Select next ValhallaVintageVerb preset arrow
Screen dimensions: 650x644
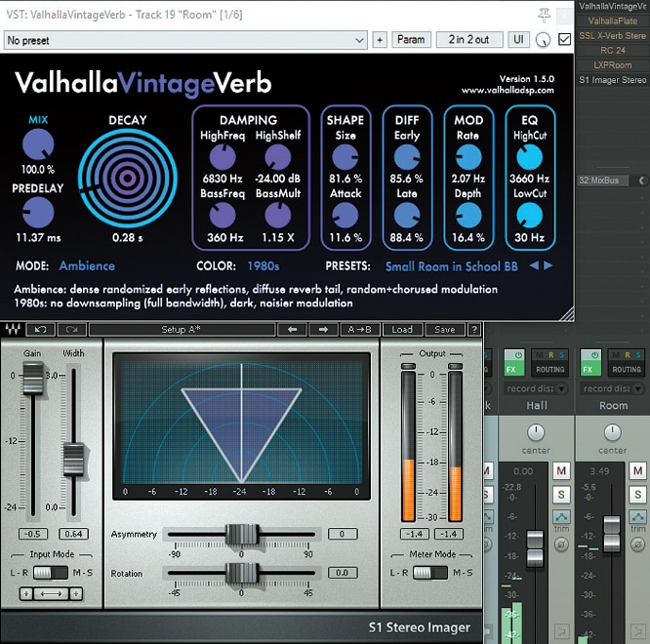(x=548, y=265)
